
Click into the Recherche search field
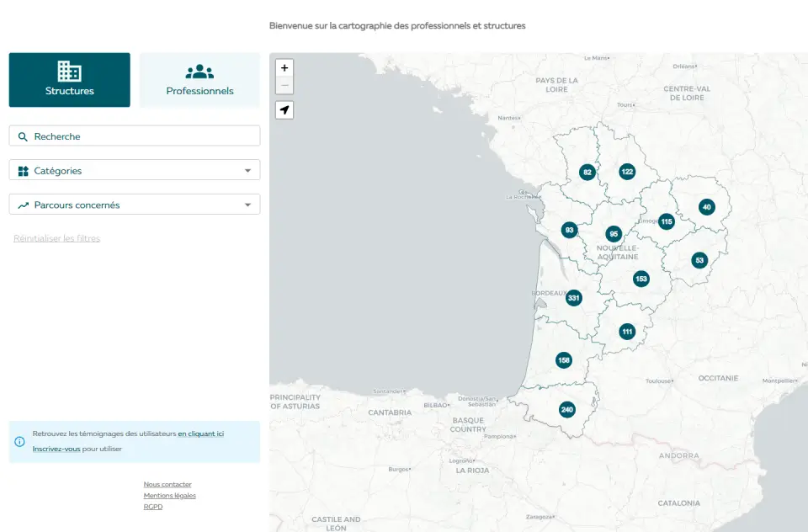pos(135,136)
